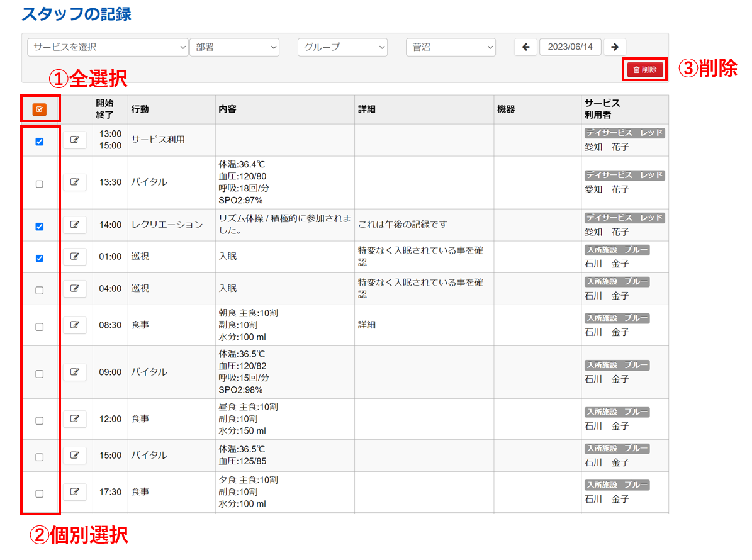The width and height of the screenshot is (752, 560).
Task: Open the サービスを選択 dropdown
Action: (108, 47)
